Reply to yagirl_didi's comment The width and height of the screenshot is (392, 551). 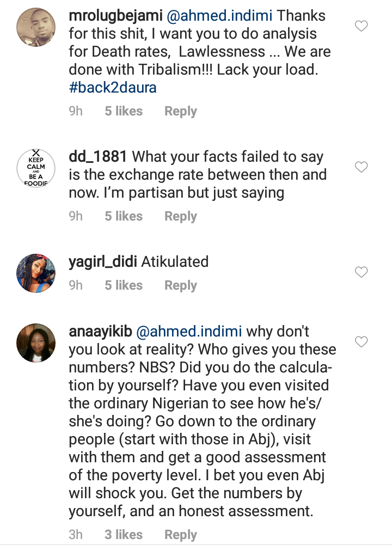(180, 285)
